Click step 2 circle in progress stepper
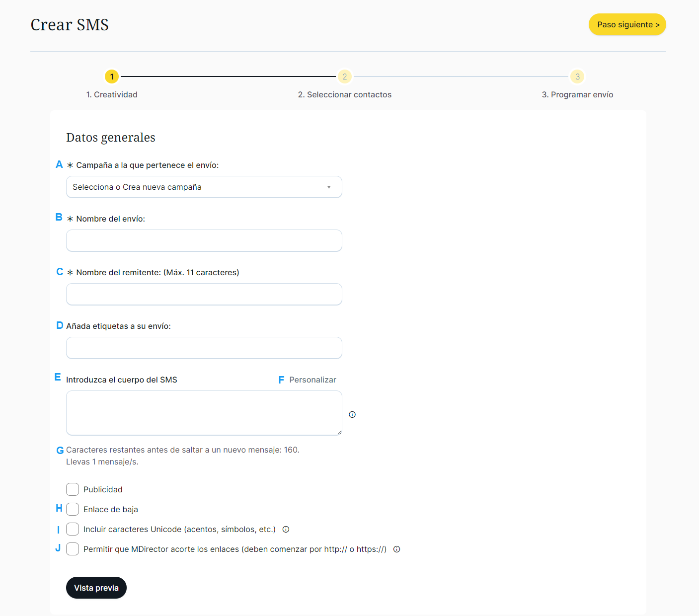Viewport: 699px width, 616px height. pyautogui.click(x=344, y=77)
